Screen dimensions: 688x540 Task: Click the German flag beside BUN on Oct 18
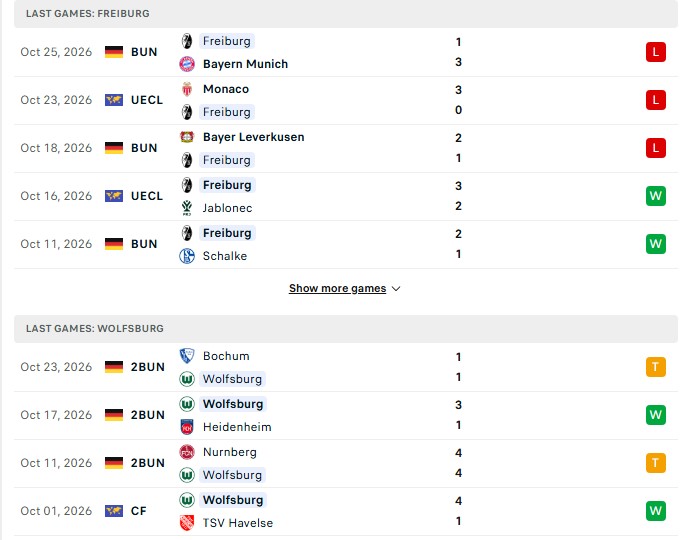click(114, 148)
